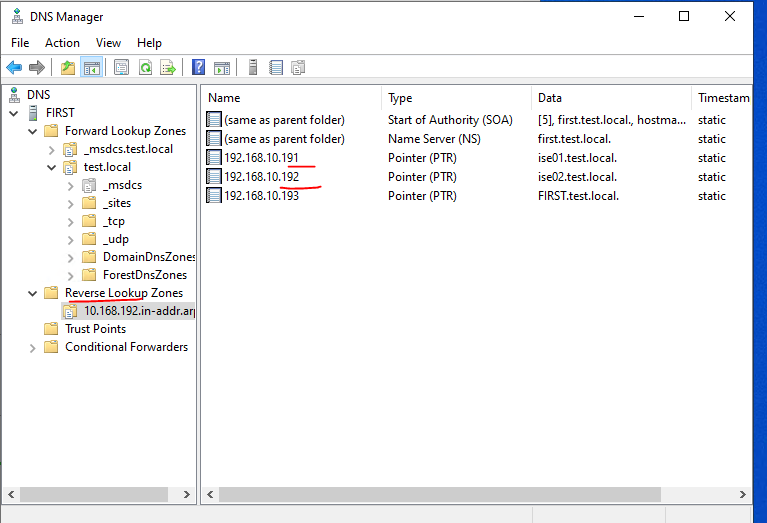This screenshot has width=767, height=523.
Task: Collapse Reverse Lookup Zones
Action: point(32,294)
